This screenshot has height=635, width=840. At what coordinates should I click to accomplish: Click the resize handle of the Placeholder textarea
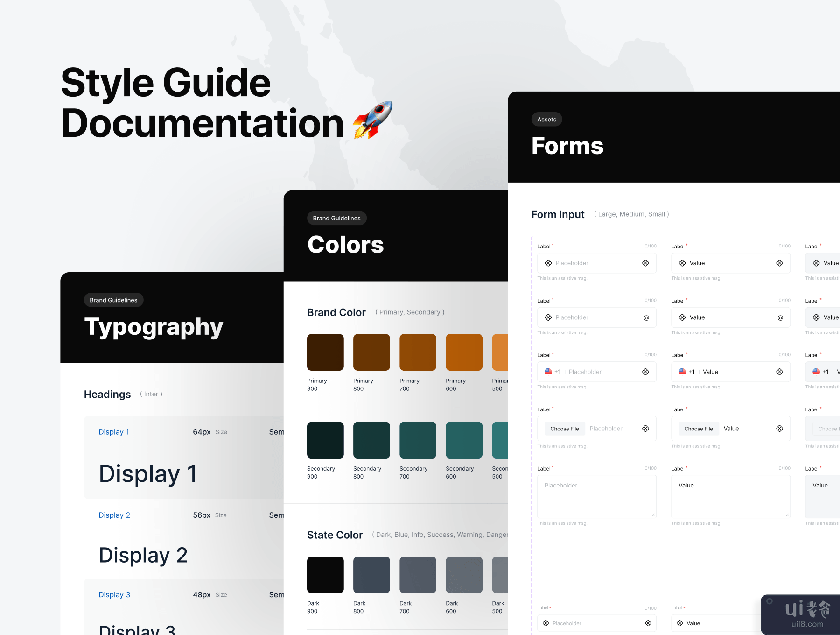(653, 515)
